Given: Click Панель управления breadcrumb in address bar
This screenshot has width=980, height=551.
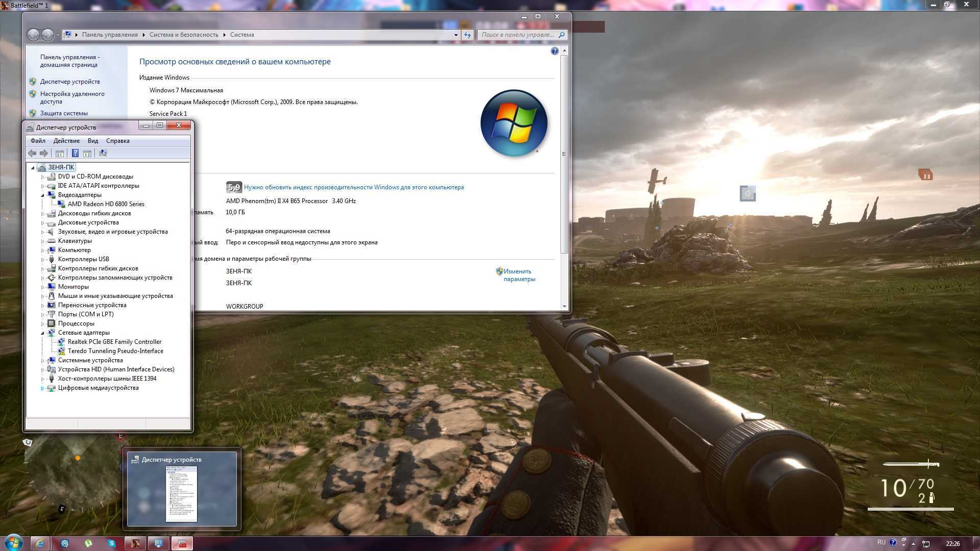Looking at the screenshot, I should point(110,35).
